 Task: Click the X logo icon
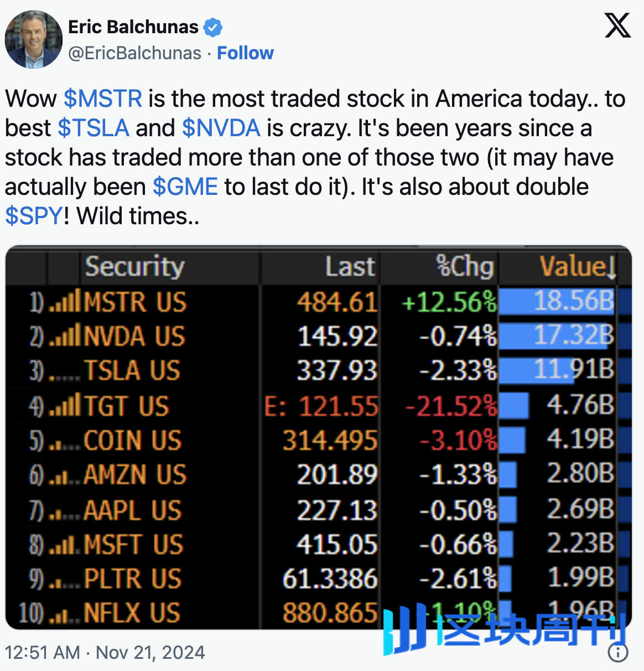(x=617, y=26)
